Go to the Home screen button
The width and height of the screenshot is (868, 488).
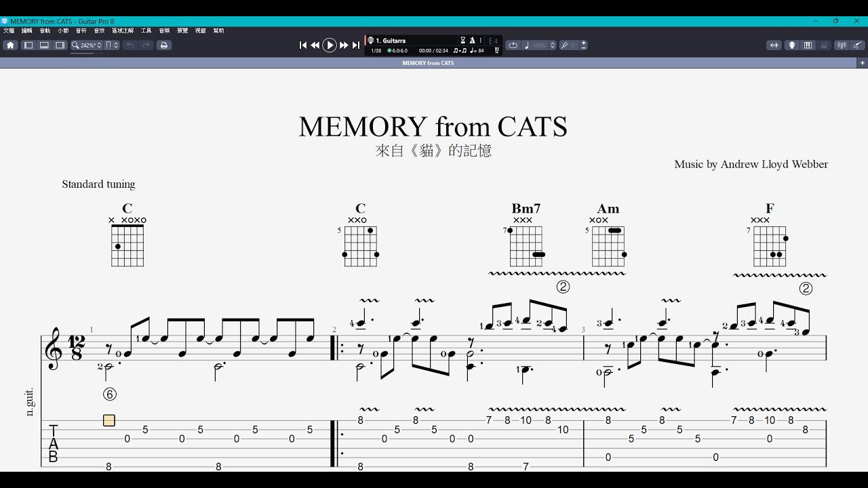(x=10, y=45)
